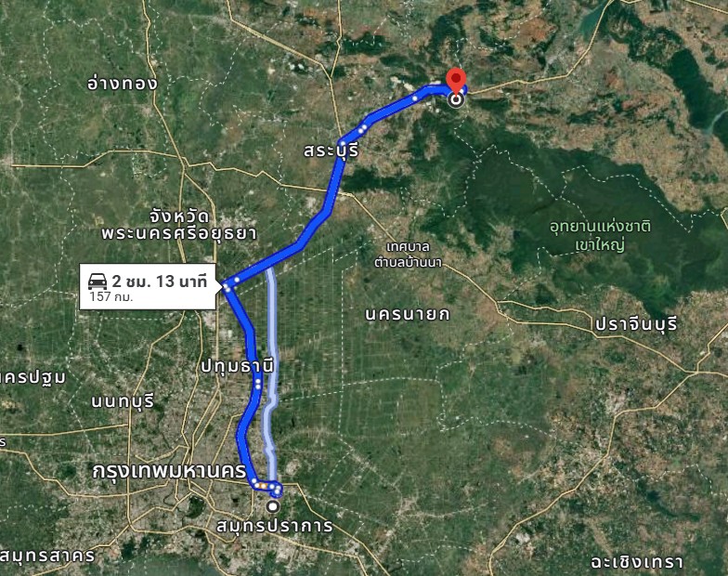The width and height of the screenshot is (728, 576).
Task: Click the กรุงเทพมหานคร city label
Action: [169, 471]
